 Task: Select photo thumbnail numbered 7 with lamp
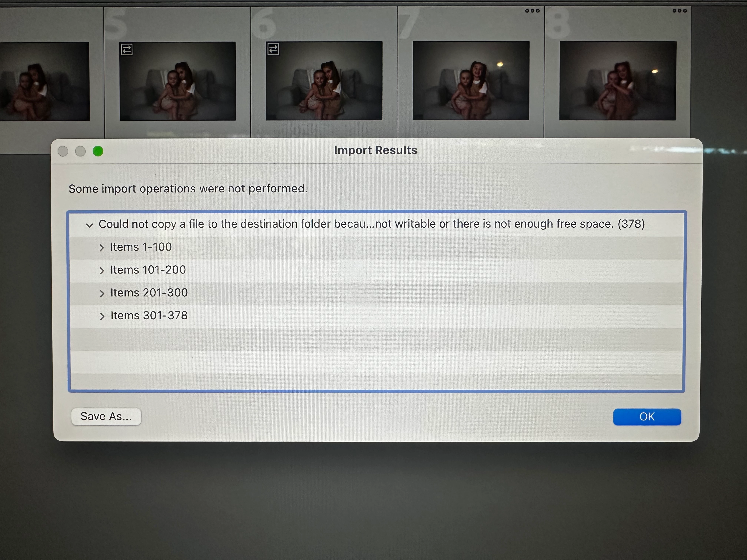pos(471,81)
